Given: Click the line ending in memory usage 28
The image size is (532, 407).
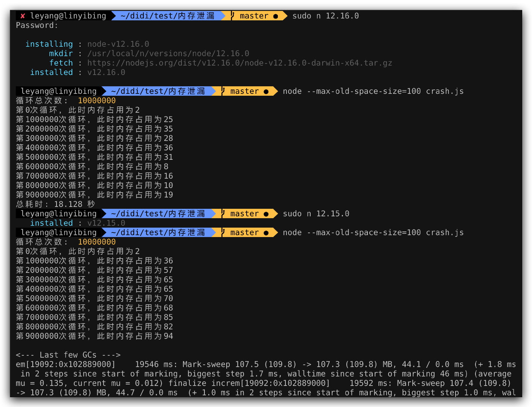Looking at the screenshot, I should 95,138.
